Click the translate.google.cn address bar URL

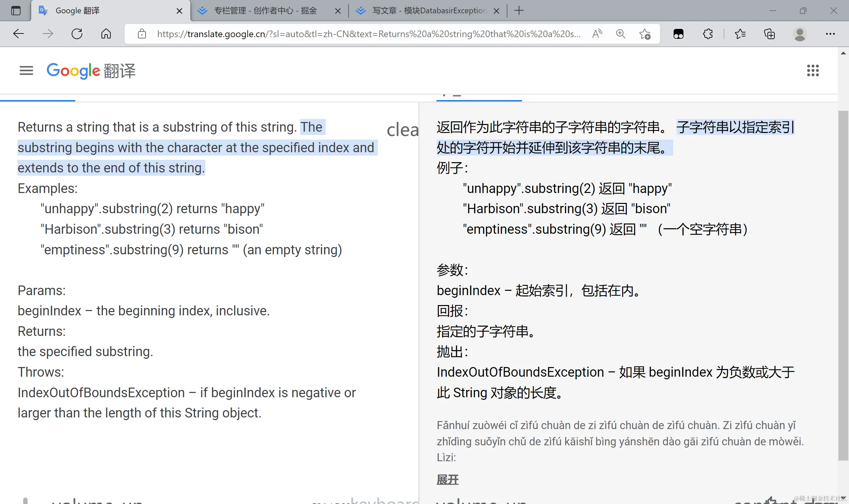368,34
